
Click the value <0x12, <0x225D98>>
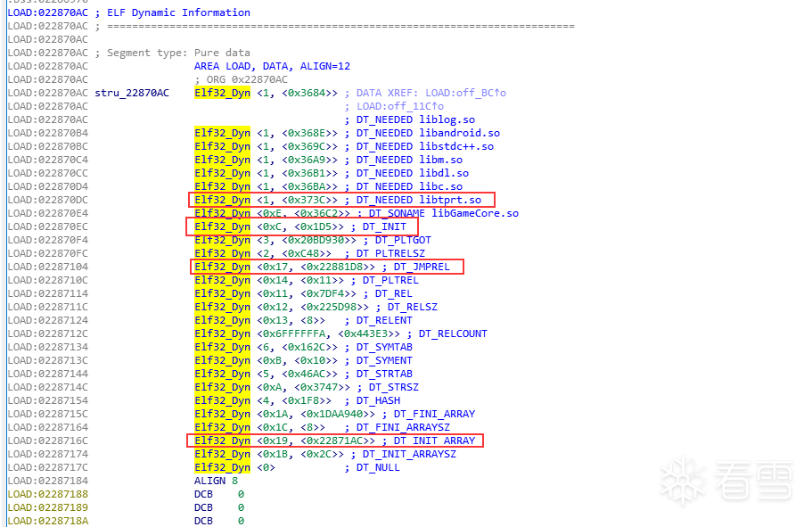point(313,307)
